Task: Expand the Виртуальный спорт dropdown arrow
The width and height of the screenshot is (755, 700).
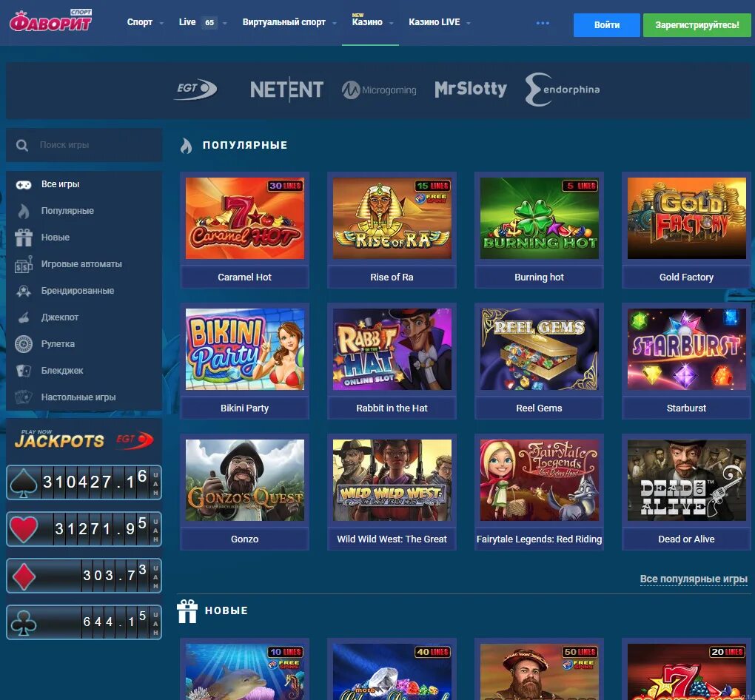Action: click(x=334, y=23)
